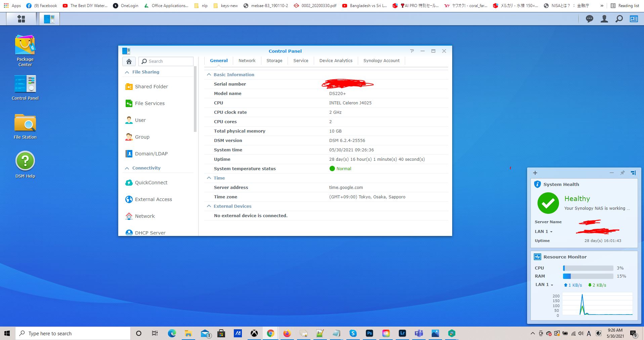The image size is (644, 340).
Task: Collapse the Basic Information section
Action: 209,75
